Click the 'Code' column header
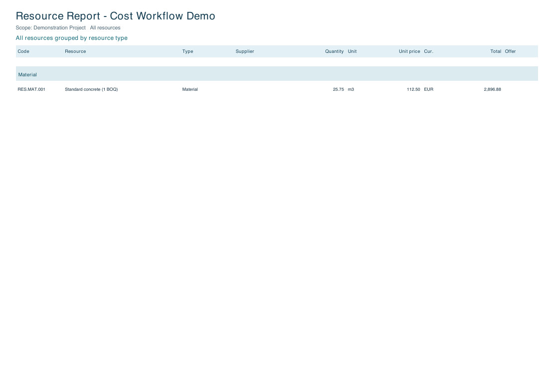Screen dimensions: 554x392 (23, 51)
